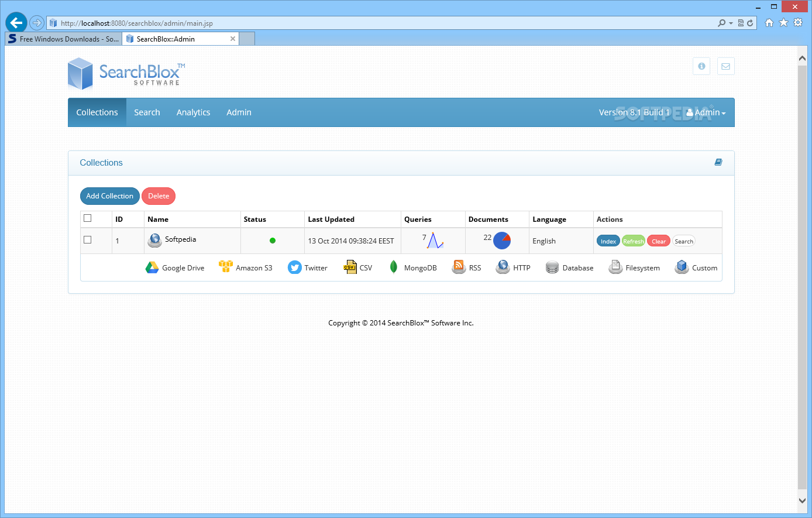Select the SearchBlox::Admin browser tab
The image size is (812, 518).
(x=181, y=39)
